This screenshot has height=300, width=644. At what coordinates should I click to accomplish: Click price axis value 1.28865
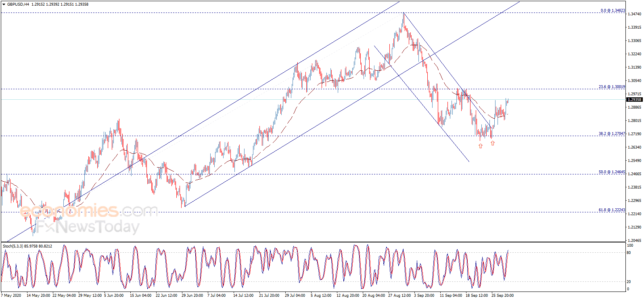635,107
